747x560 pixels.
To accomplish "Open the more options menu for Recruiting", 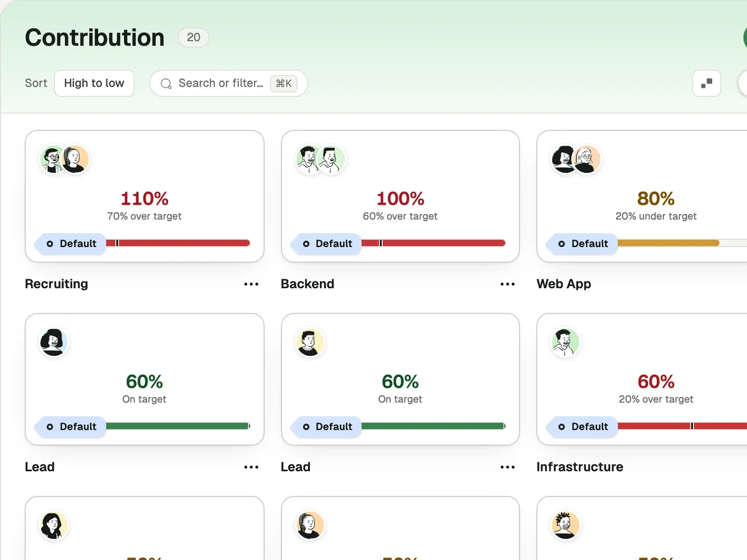I will pos(251,284).
